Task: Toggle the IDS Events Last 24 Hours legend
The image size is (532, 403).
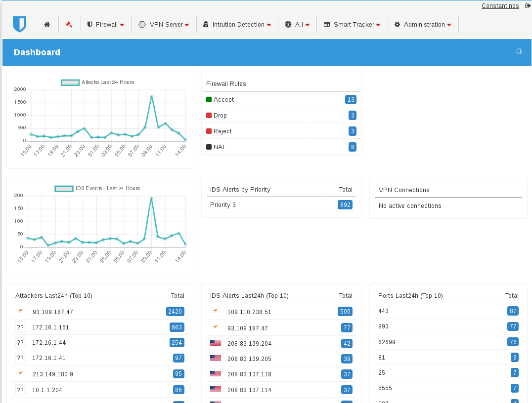Action: 97,188
